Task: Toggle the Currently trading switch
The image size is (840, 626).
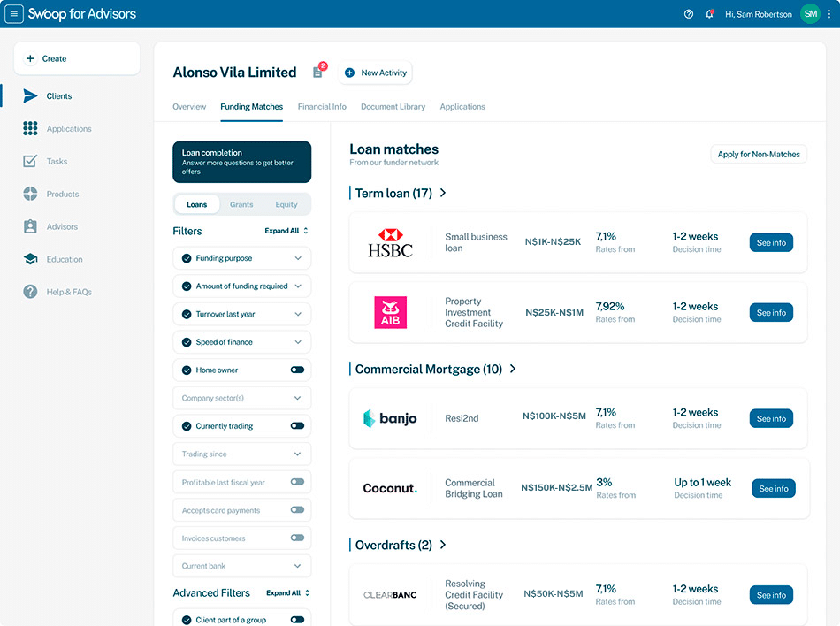Action: tap(297, 426)
